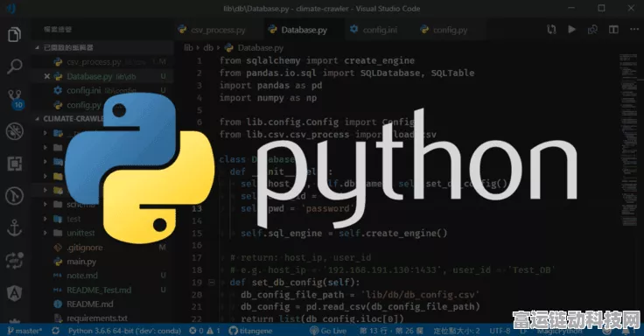Click the editor minimap
644x336 pixels.
[x=628, y=140]
